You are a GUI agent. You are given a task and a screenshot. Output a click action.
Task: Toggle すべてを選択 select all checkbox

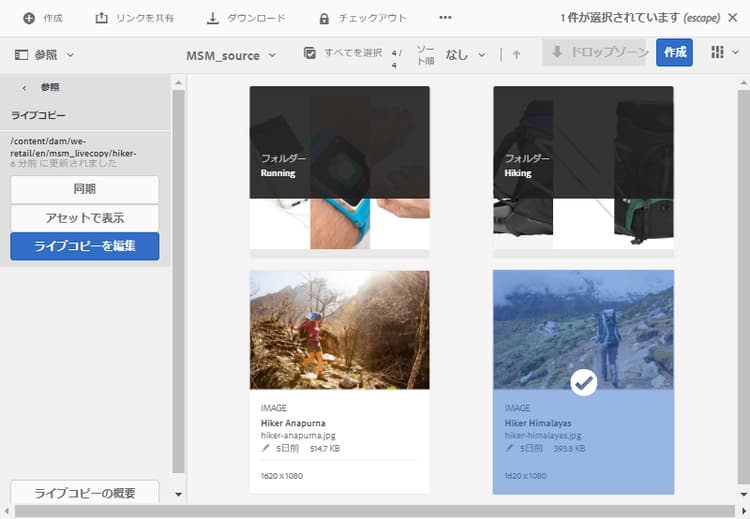(310, 53)
